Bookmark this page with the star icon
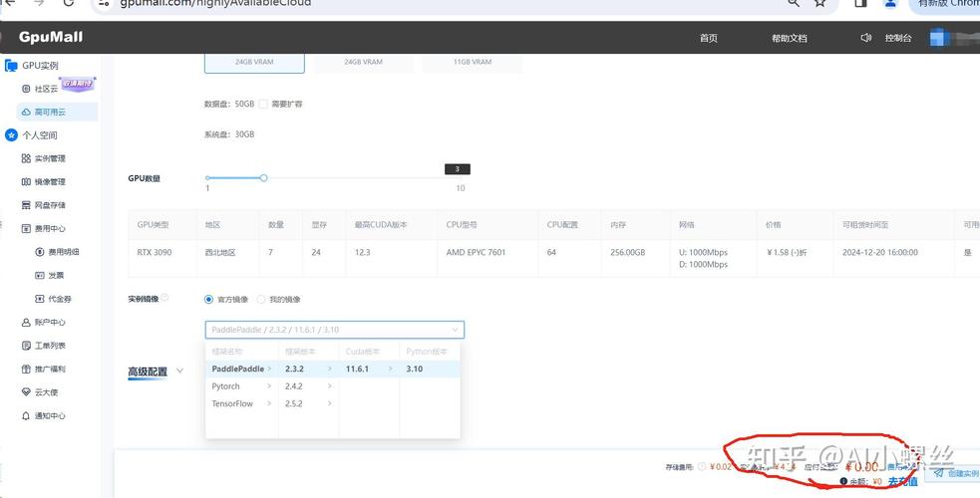Screen dimensions: 980x498 pos(820,3)
